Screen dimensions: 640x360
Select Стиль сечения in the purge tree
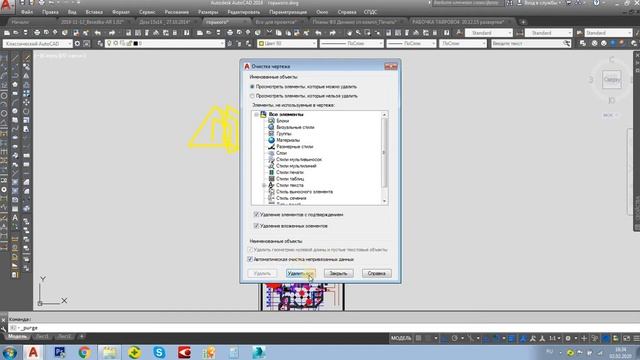coord(291,198)
